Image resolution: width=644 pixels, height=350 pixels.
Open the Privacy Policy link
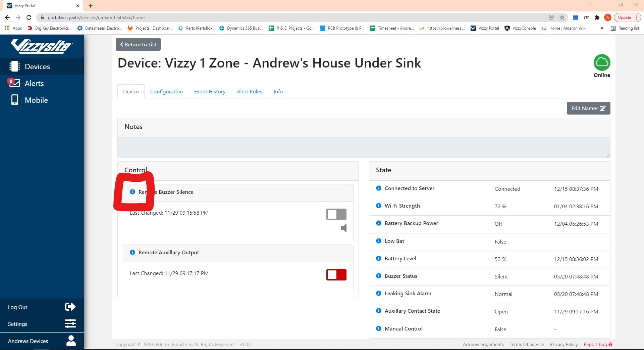click(564, 344)
